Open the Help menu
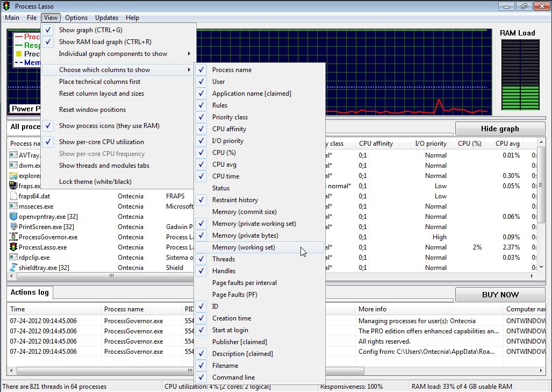Viewport: 552px width, 392px height. pyautogui.click(x=132, y=18)
